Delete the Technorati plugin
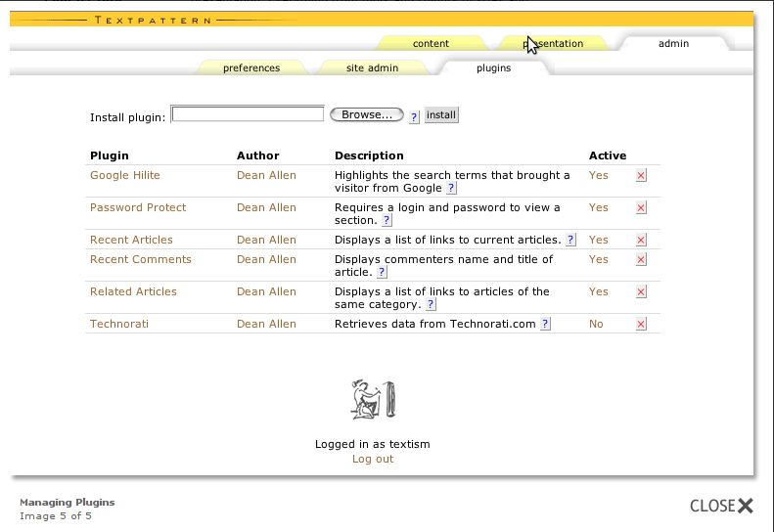Viewport: 774px width, 532px height. click(641, 325)
